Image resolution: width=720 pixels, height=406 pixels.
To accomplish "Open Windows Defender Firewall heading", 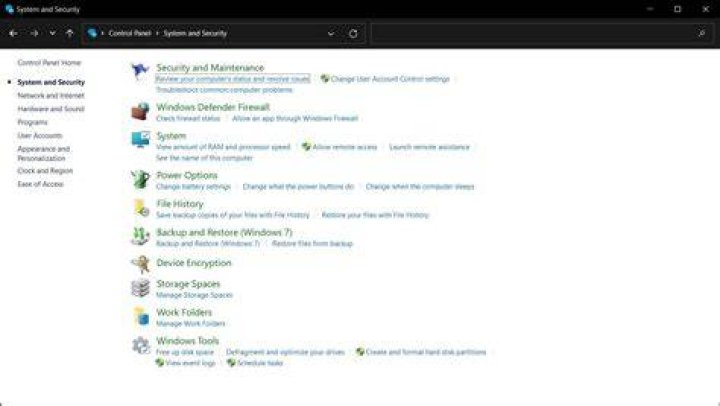I will tap(213, 107).
